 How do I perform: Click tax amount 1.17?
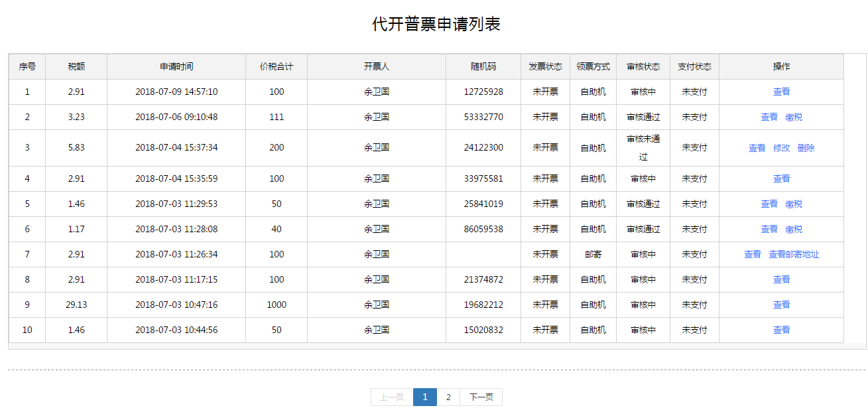coord(76,229)
